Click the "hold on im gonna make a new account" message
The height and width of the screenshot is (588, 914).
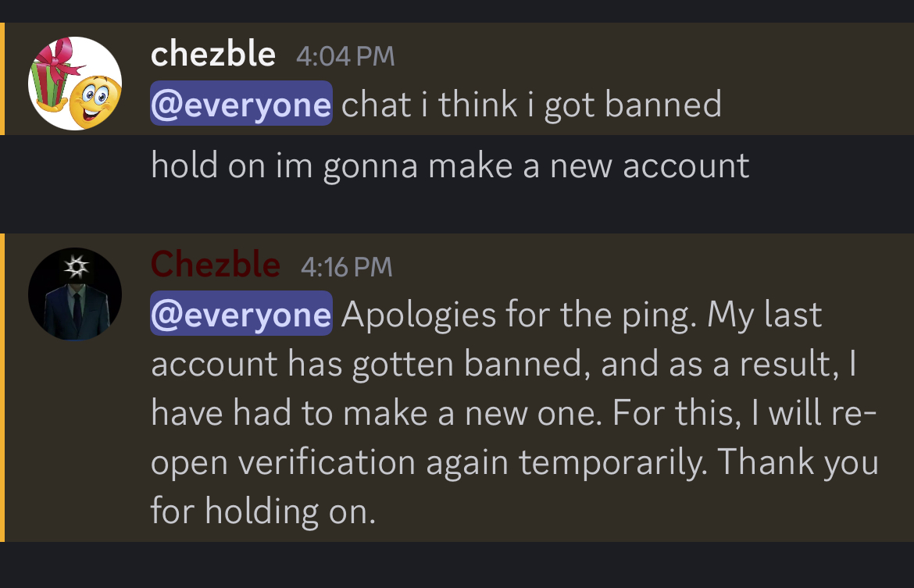tap(450, 166)
